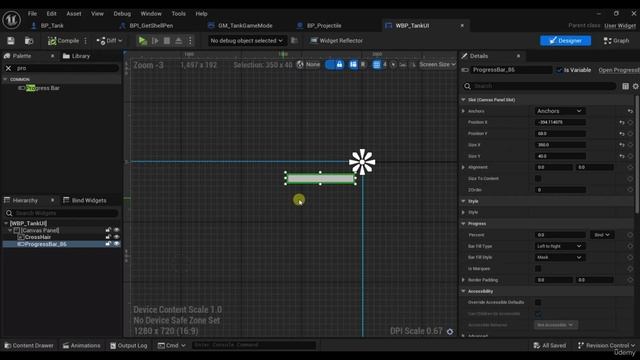Image resolution: width=640 pixels, height=360 pixels.
Task: Open Percent Bind dropdown
Action: pyautogui.click(x=602, y=235)
